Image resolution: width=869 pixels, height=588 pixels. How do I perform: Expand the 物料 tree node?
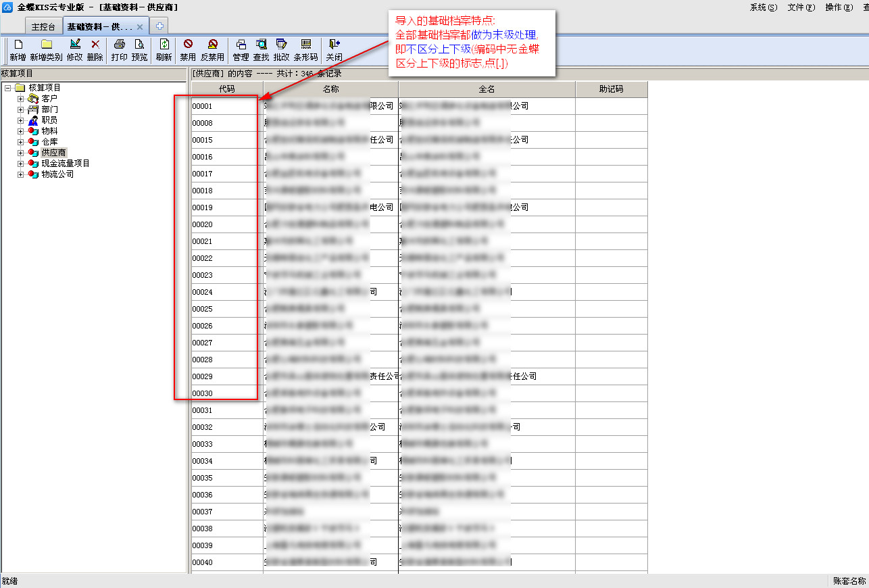coord(20,131)
